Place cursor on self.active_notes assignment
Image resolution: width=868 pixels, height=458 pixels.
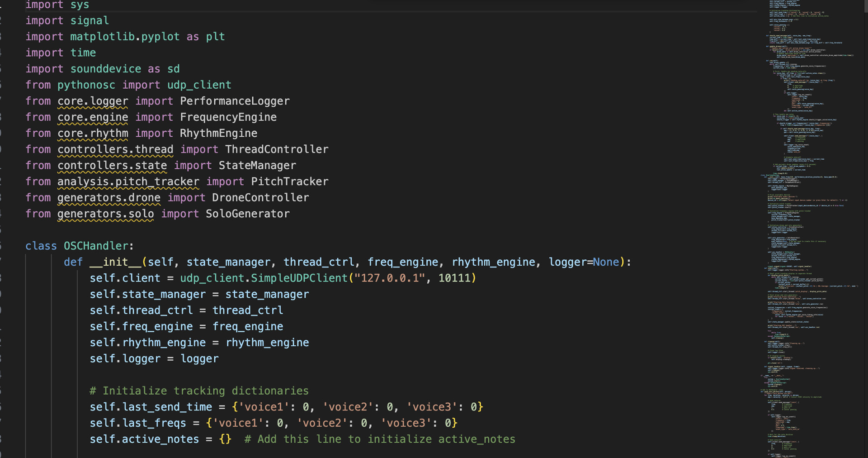click(144, 439)
